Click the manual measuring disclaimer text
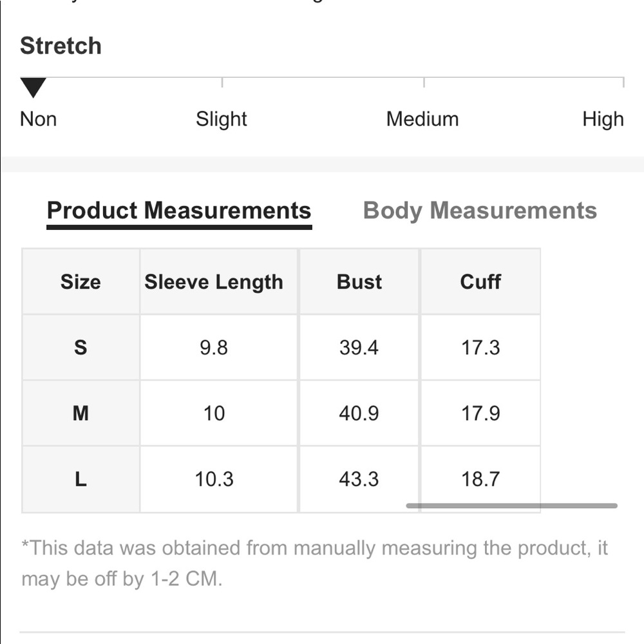Viewport: 644px width, 644px height. tap(315, 563)
